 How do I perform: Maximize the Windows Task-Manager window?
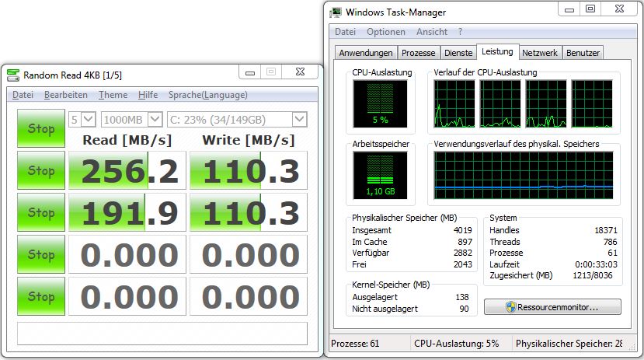pyautogui.click(x=590, y=9)
